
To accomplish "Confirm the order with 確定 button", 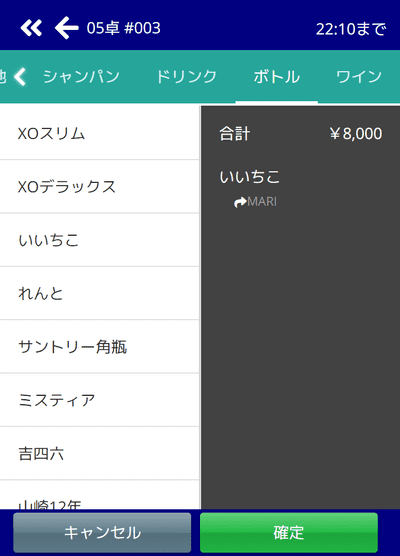I will [x=289, y=532].
